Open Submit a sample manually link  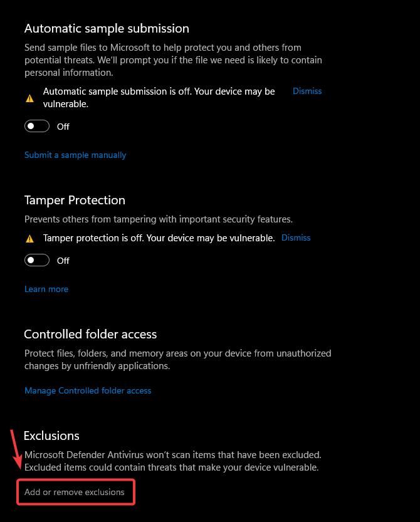pyautogui.click(x=75, y=155)
